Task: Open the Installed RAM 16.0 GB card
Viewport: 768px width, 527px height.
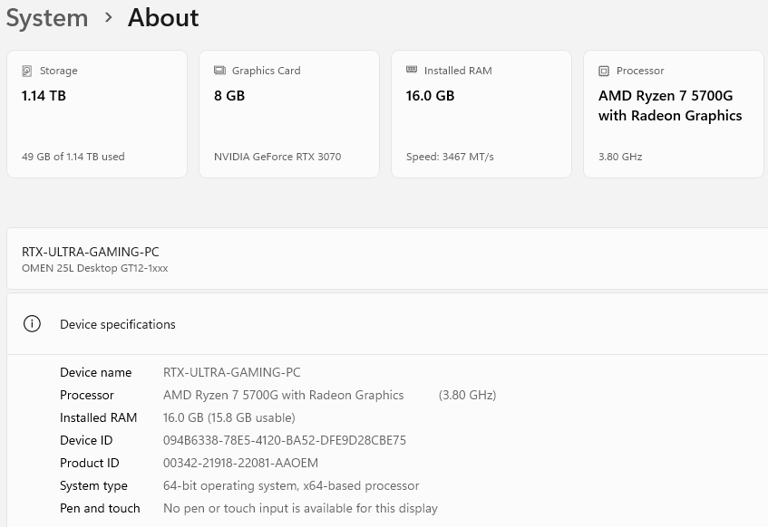Action: click(x=481, y=114)
